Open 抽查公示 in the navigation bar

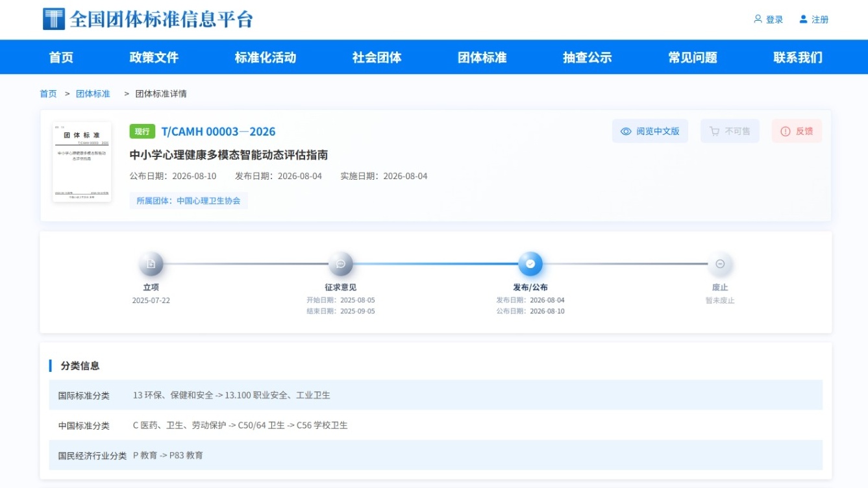pos(588,57)
